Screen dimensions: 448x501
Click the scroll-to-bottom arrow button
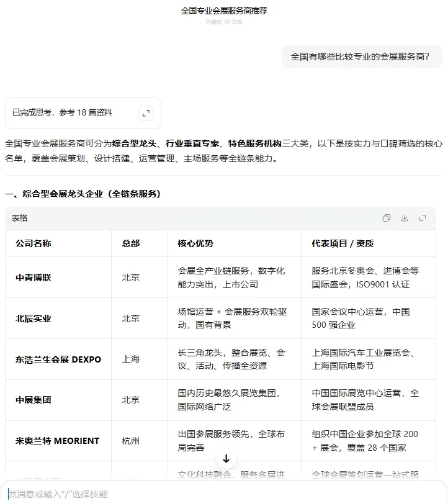[226, 459]
